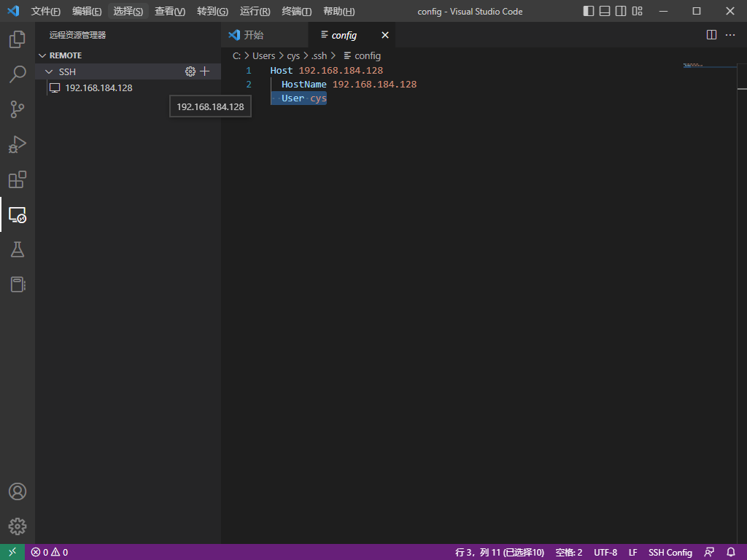747x560 pixels.
Task: Collapse the SSH tree
Action: [48, 71]
